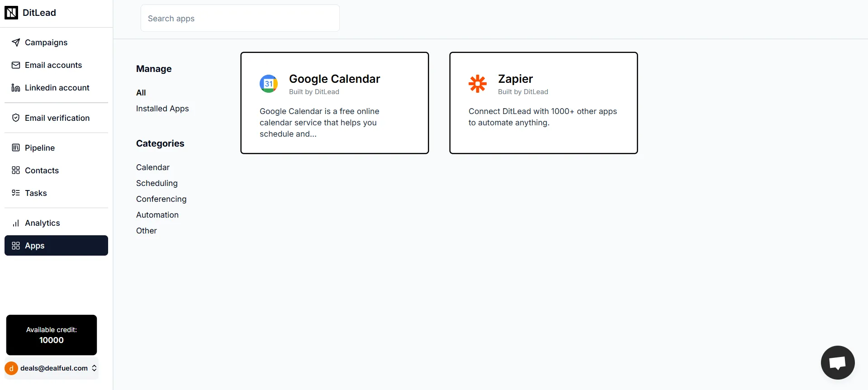Filter apps by the Automation category
868x390 pixels.
pyautogui.click(x=157, y=214)
